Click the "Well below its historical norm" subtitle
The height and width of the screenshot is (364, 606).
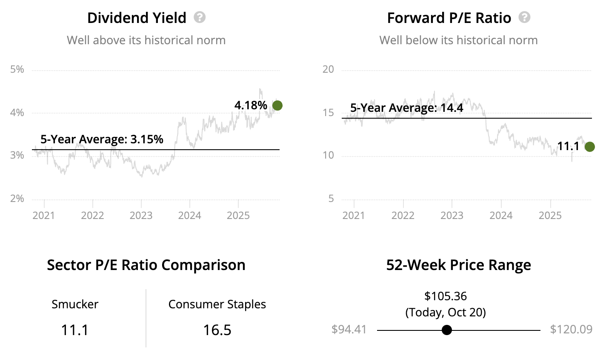(458, 40)
